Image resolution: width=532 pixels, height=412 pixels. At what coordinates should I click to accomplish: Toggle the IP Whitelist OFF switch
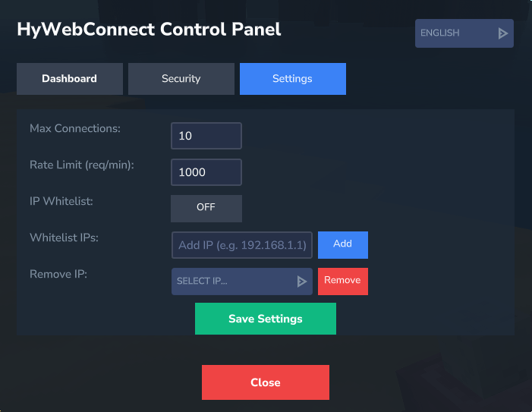(x=206, y=208)
